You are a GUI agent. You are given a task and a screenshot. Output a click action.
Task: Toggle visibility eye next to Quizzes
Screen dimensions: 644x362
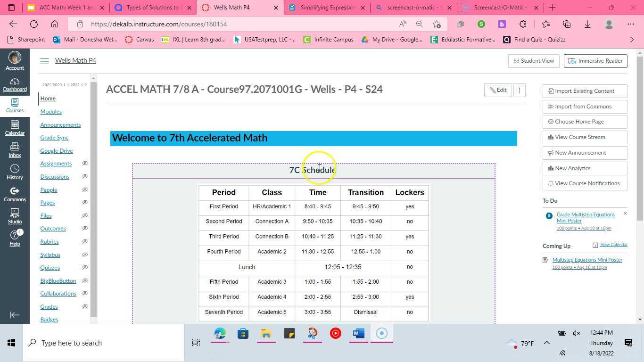click(x=85, y=267)
